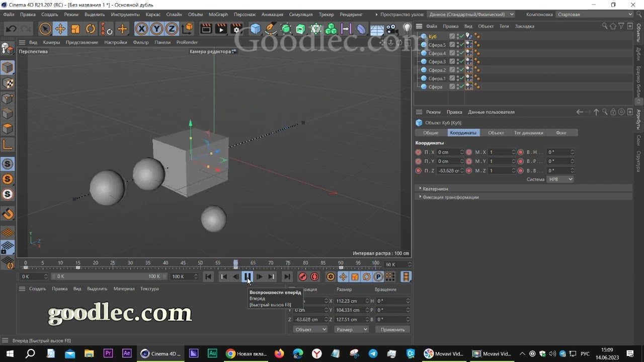
Task: Select the Куб object in Object Manager
Action: point(432,36)
